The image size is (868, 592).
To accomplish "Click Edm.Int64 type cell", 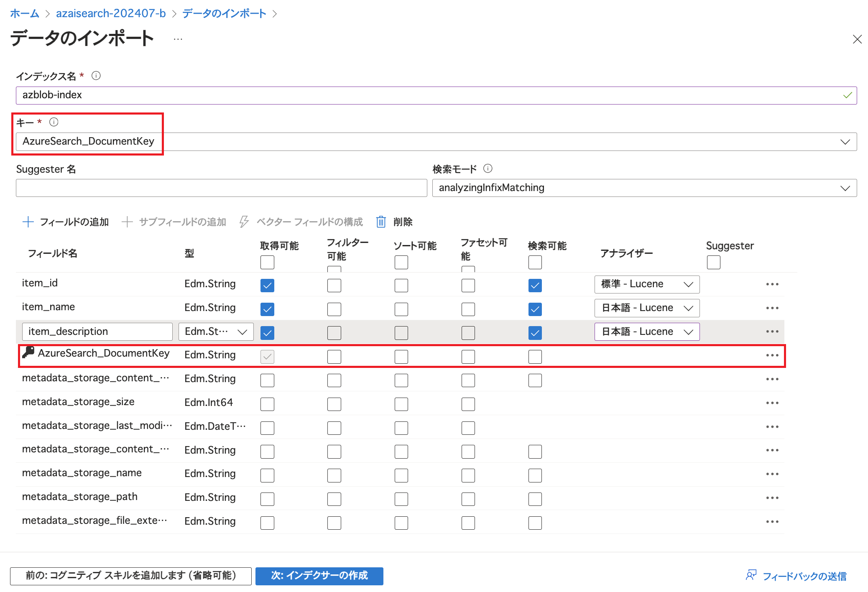I will pyautogui.click(x=209, y=402).
